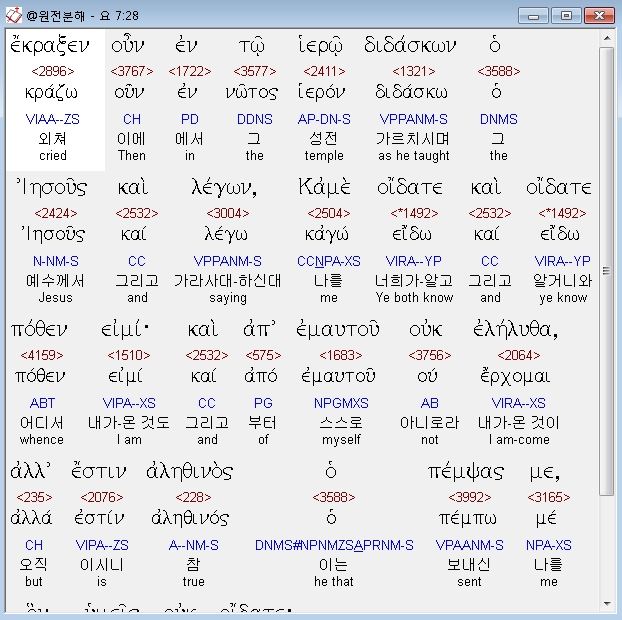The height and width of the screenshot is (620, 622).
Task: Click the Greek word ἔκραξεν
Action: [x=50, y=45]
